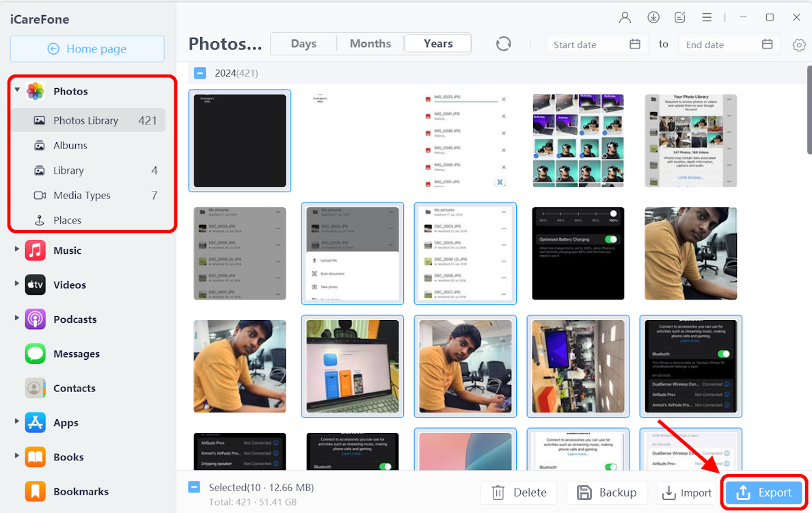
Task: Switch to the Months tab
Action: click(370, 43)
